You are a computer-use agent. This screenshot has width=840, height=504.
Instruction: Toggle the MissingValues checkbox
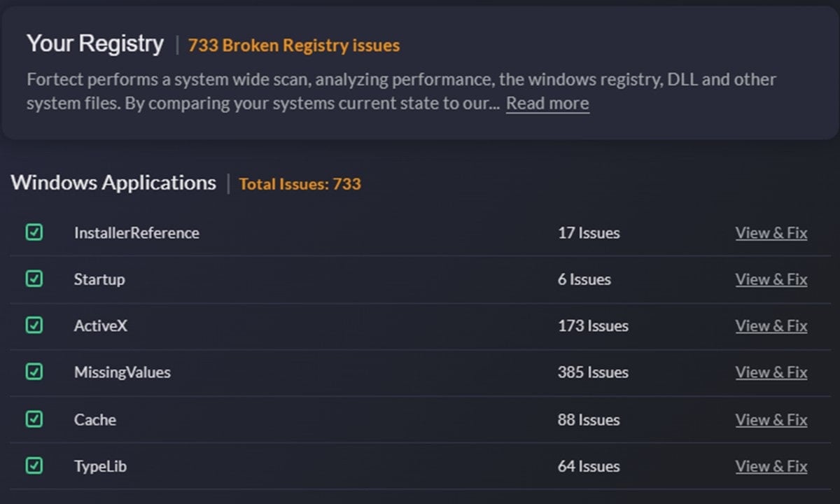[34, 372]
